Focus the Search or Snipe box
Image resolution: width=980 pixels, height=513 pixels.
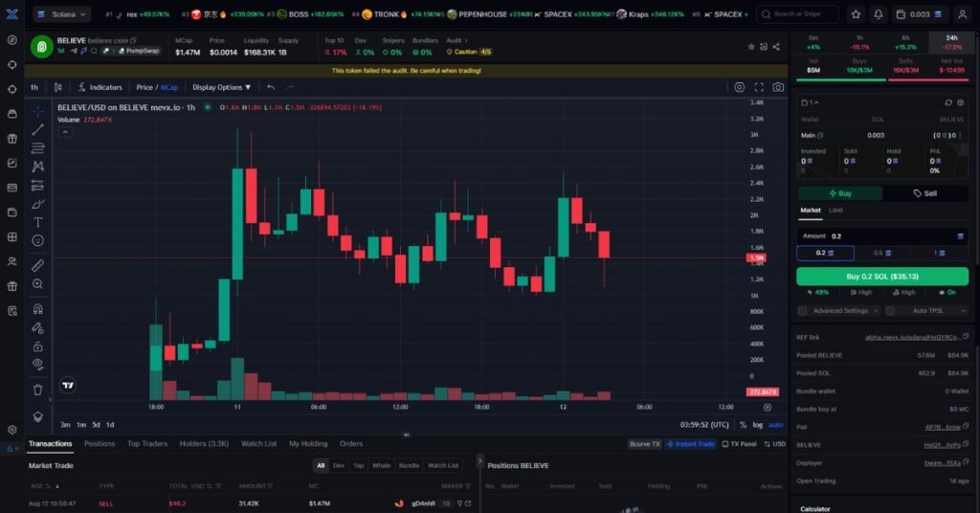[797, 13]
